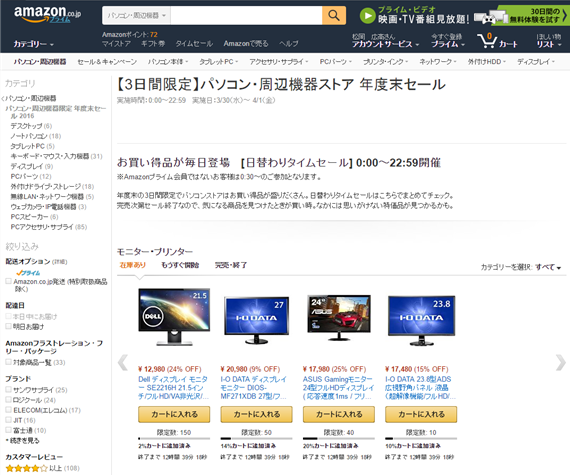Open マイストア header link
This screenshot has width=570, height=475.
pyautogui.click(x=116, y=44)
